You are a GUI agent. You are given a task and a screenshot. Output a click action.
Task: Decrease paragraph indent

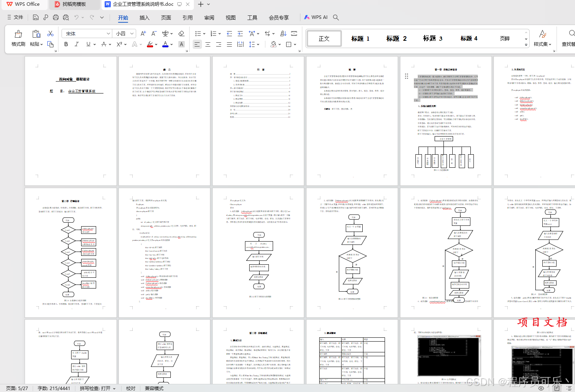(229, 33)
